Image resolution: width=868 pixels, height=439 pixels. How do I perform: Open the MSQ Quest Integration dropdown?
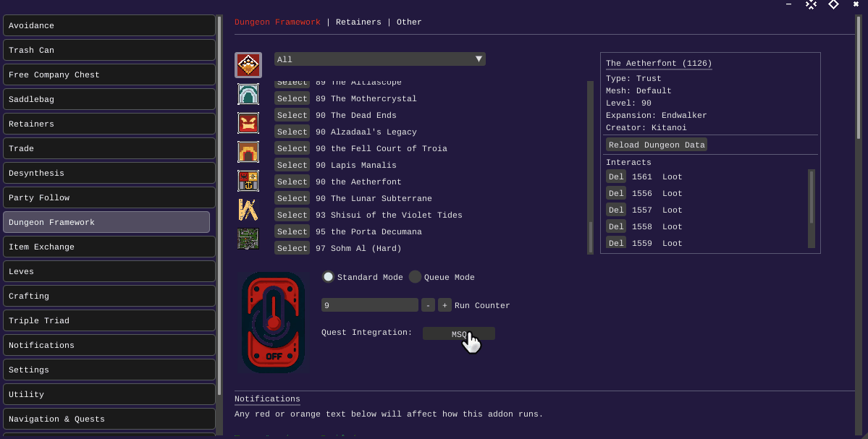458,333
